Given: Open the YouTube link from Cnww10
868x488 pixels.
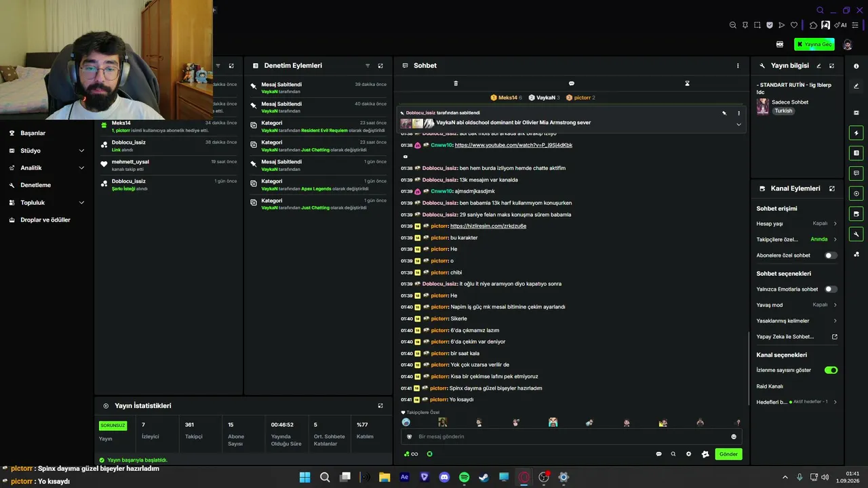Looking at the screenshot, I should (513, 145).
